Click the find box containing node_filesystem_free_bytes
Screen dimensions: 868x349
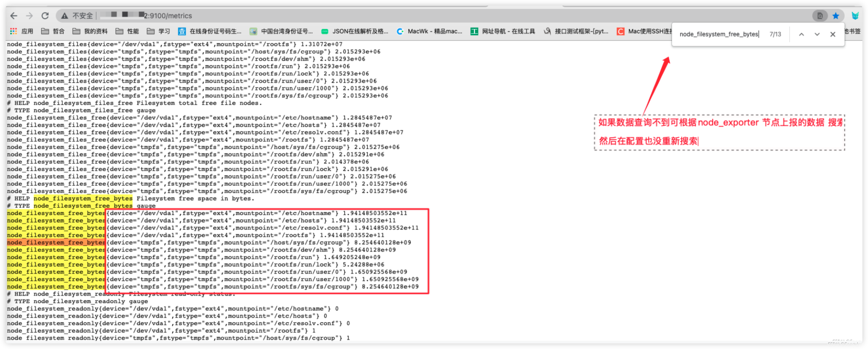(x=719, y=34)
